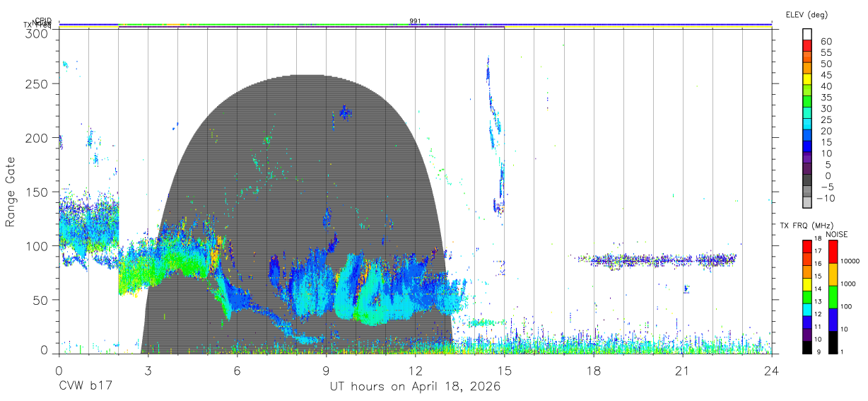Click the black swatch in TX FRQ color bar
Viewport: 868px width, 401px height.
coord(807,347)
